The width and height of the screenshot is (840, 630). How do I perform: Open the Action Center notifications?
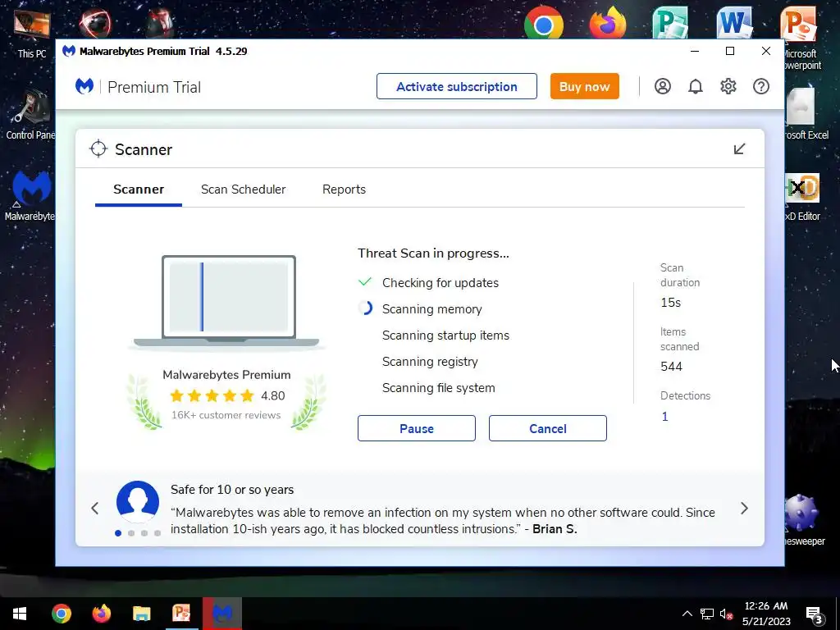[x=815, y=614]
